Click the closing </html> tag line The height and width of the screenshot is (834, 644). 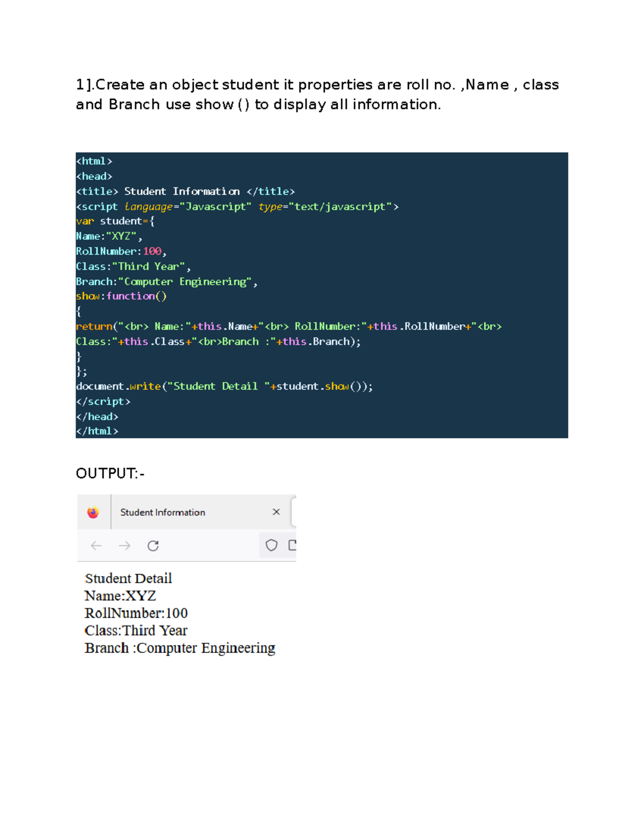99,431
